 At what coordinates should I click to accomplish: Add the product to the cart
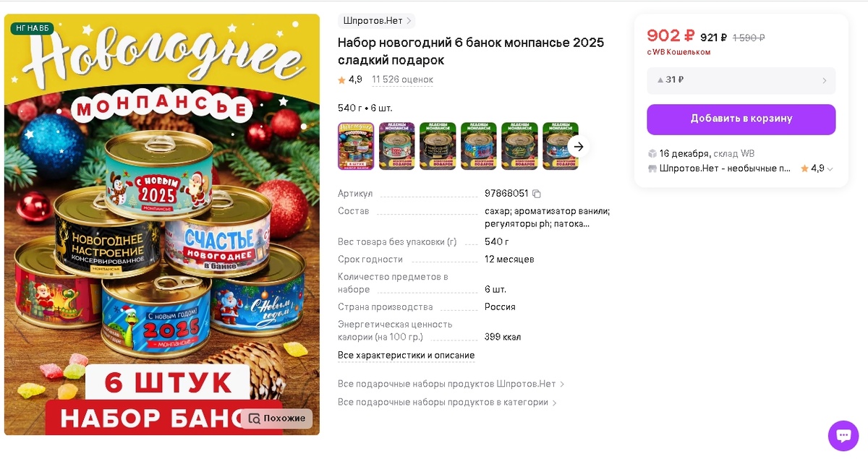[x=741, y=119]
